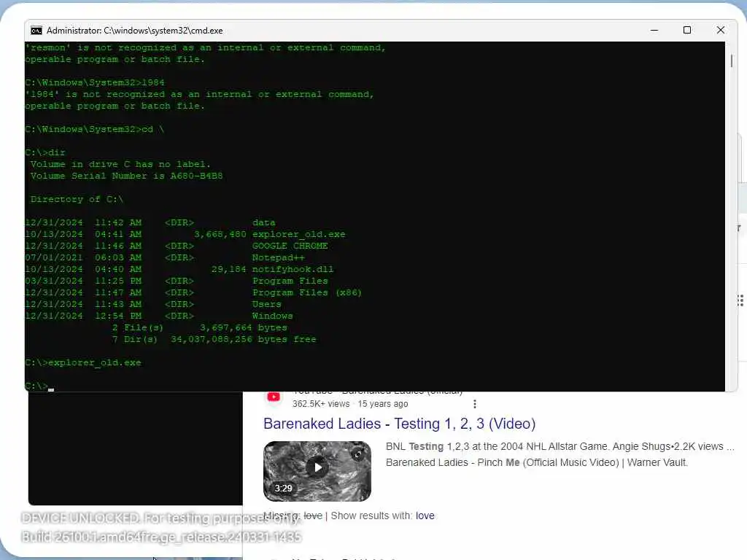Viewport: 747px width, 560px height.
Task: Click the play button on the video thumbnail
Action: [x=318, y=467]
